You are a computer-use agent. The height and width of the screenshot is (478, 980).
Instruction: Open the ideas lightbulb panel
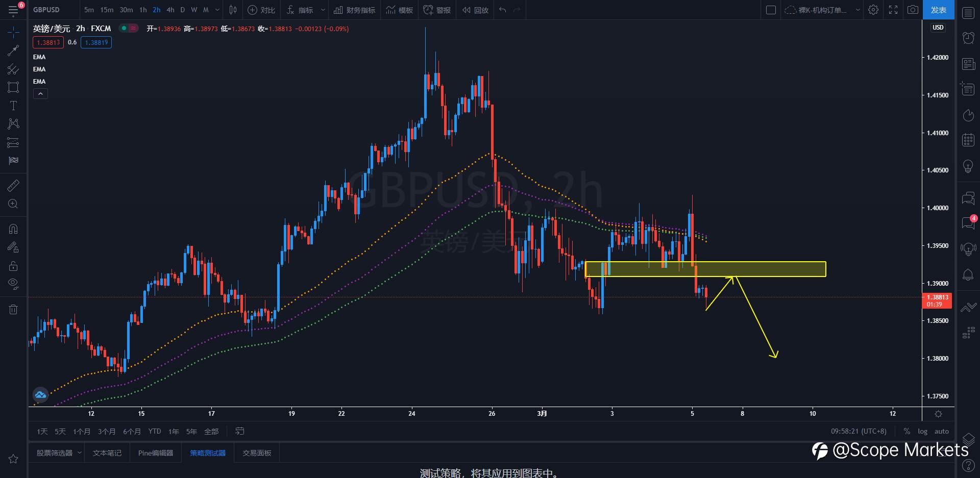pos(968,166)
